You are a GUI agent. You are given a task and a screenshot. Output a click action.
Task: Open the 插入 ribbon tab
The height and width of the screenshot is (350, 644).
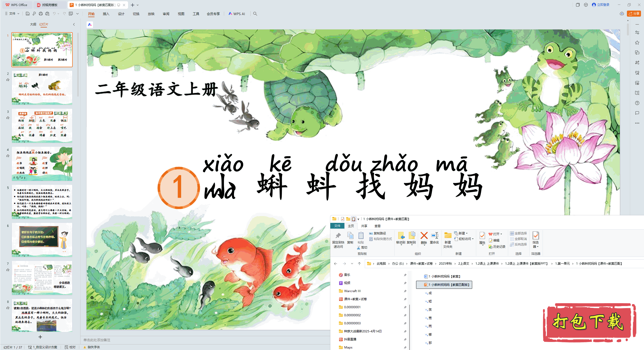(x=106, y=14)
